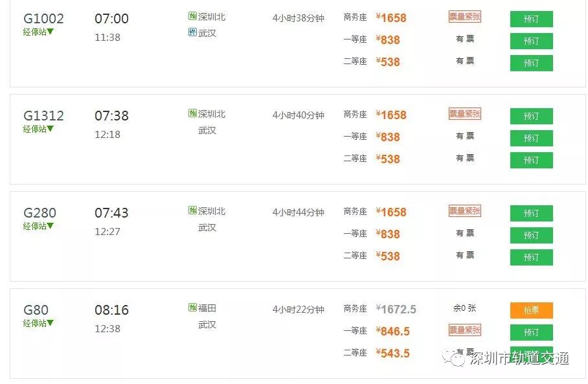Click 预订 for the G1002 business class seat

[531, 19]
